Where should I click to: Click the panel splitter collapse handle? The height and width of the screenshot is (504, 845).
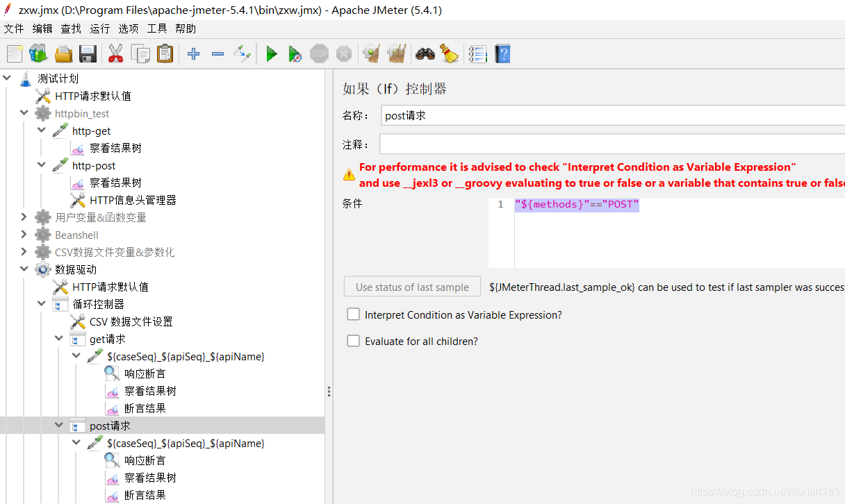coord(329,392)
